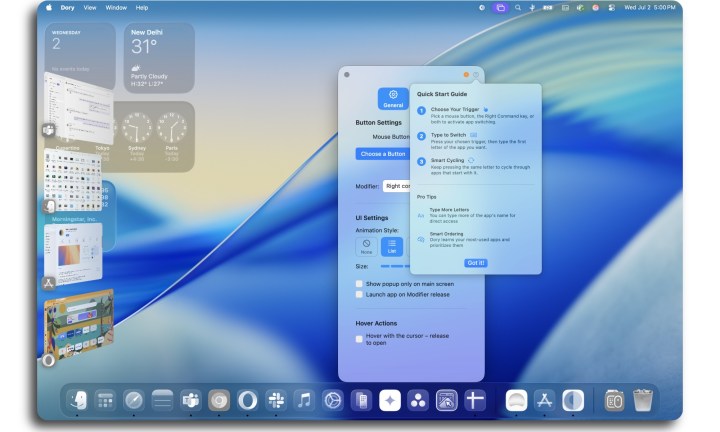720x432 pixels.
Task: Open Finder from the Dock
Action: click(x=77, y=400)
